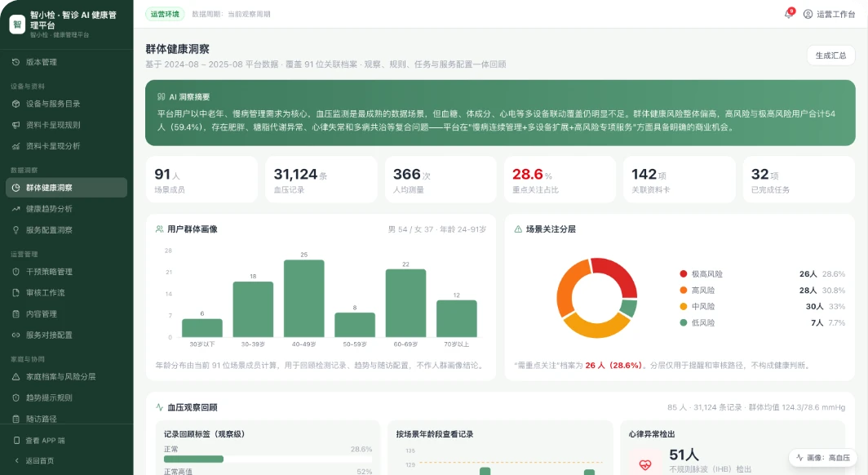
Task: Go to 设备与服务目录 menu item
Action: point(66,104)
